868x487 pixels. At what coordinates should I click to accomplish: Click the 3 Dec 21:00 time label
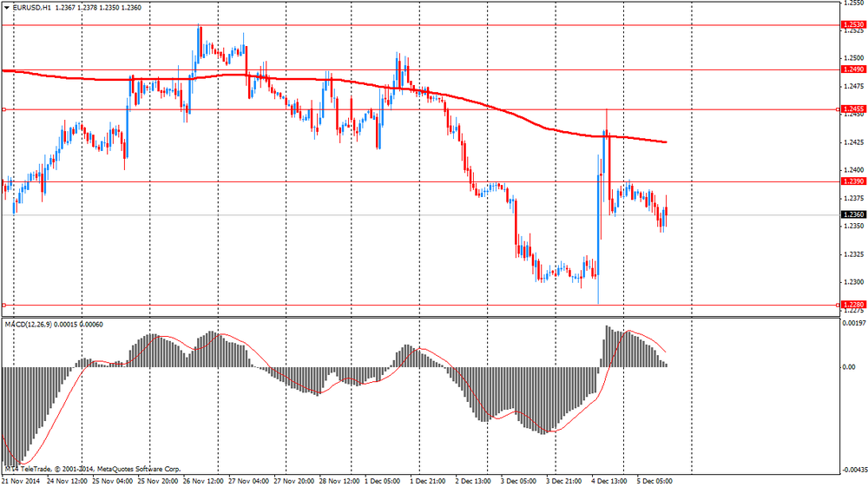(x=564, y=481)
